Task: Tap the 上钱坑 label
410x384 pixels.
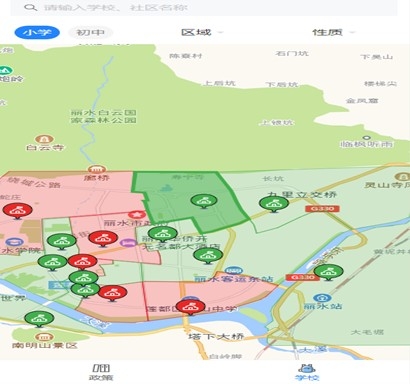Action: (x=277, y=123)
